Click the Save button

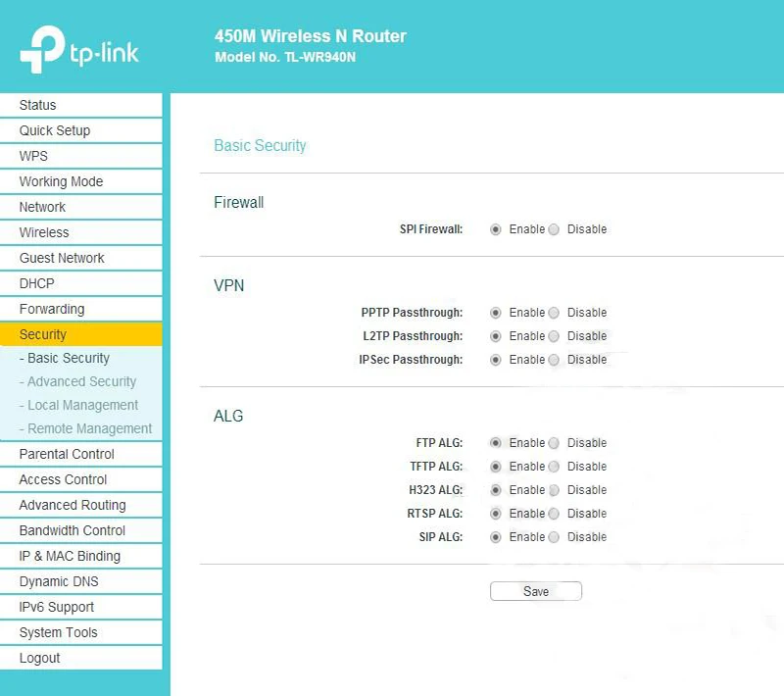(x=536, y=591)
